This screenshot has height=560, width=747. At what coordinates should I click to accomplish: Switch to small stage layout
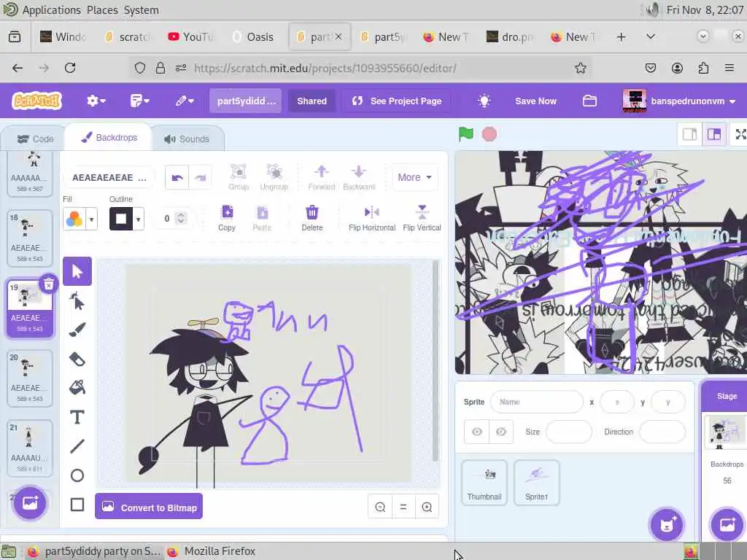(689, 134)
